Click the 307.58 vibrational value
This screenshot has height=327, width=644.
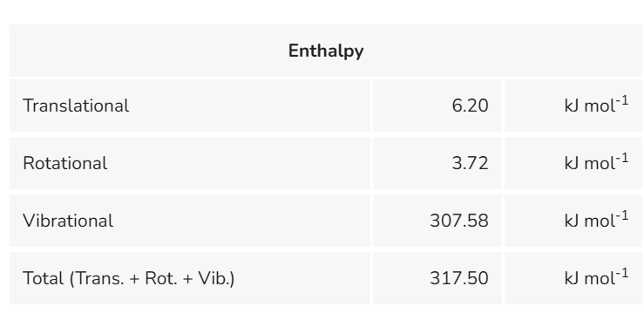point(459,221)
